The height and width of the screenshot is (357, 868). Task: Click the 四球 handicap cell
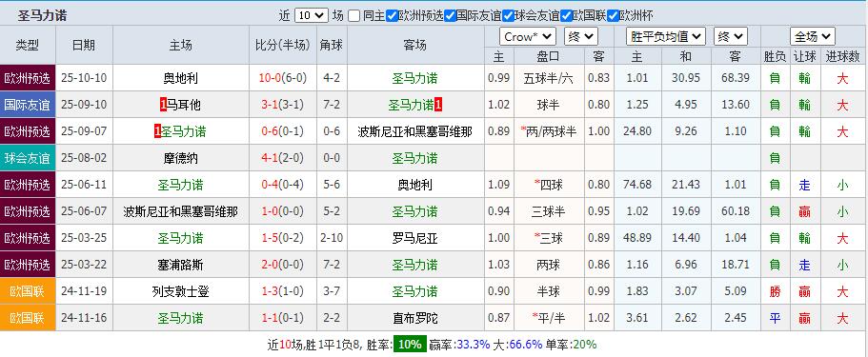tap(548, 185)
